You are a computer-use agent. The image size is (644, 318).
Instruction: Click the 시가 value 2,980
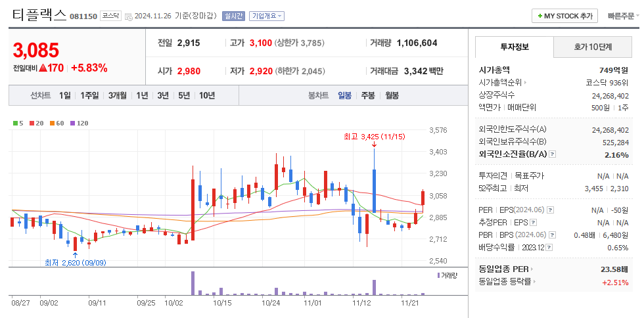point(189,71)
